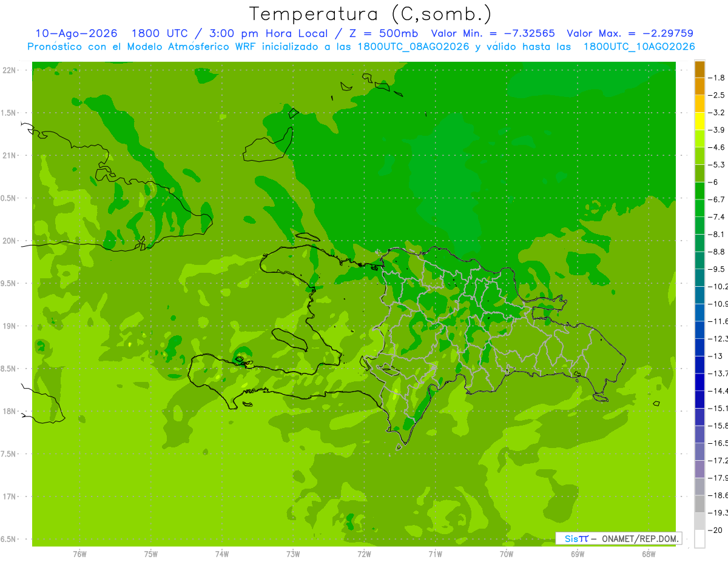Pick the dark blue swatch between -13.7 and -14.4
Viewport: 728px width, 562px height.
(700, 382)
